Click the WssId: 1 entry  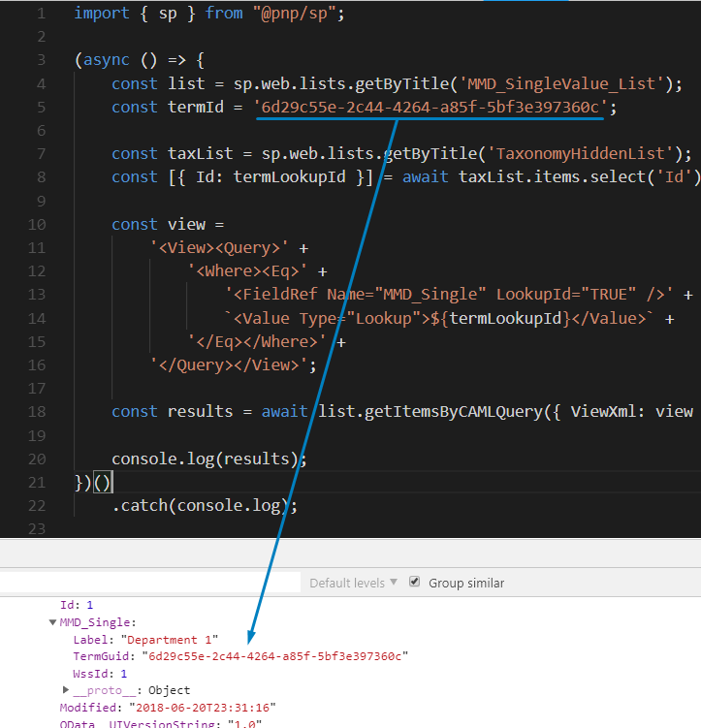(x=100, y=673)
